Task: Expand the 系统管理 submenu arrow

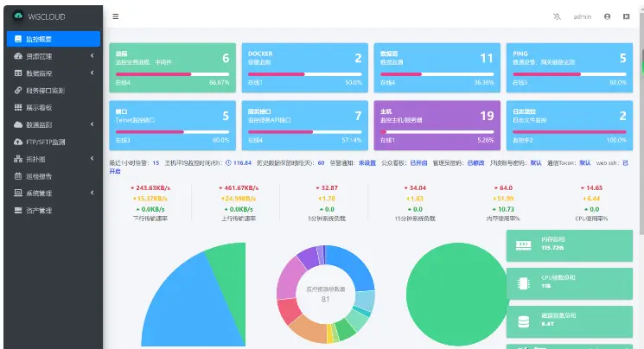Action: click(92, 193)
